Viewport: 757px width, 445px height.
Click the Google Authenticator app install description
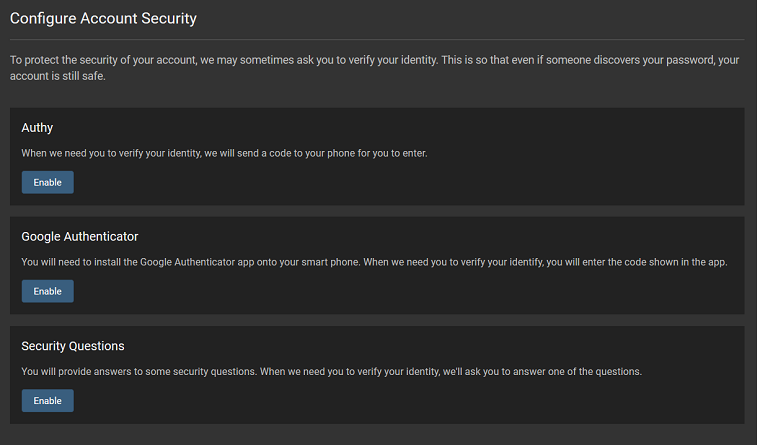tap(374, 262)
